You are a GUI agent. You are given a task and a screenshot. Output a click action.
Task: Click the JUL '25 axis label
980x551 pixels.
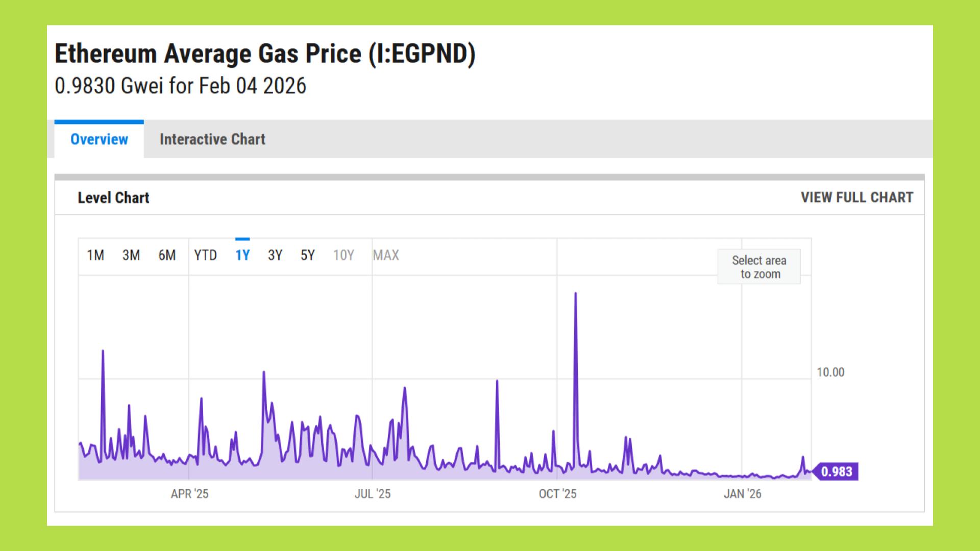click(x=373, y=494)
